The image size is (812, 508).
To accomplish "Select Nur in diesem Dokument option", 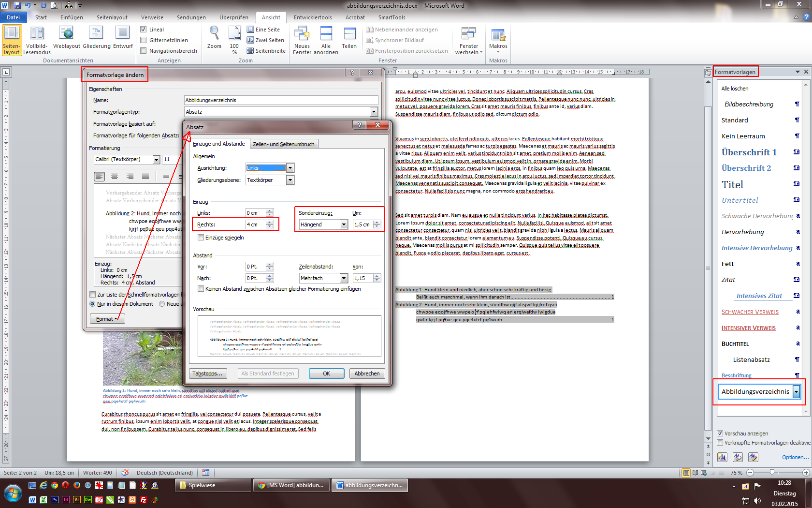I will [x=92, y=304].
